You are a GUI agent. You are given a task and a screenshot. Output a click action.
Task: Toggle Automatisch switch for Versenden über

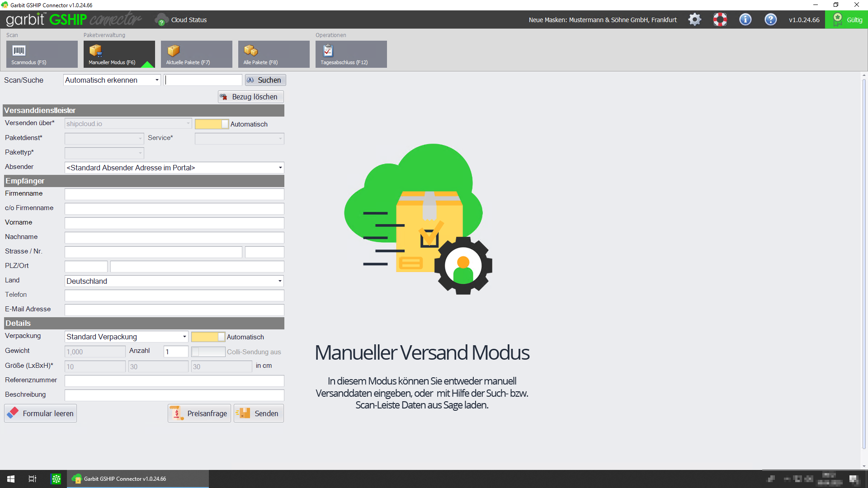212,124
